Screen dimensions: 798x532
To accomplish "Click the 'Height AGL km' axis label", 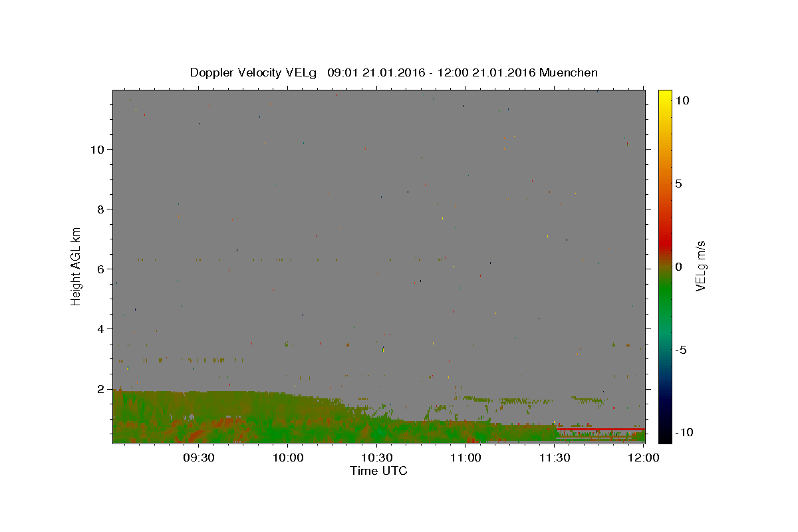I will (76, 265).
